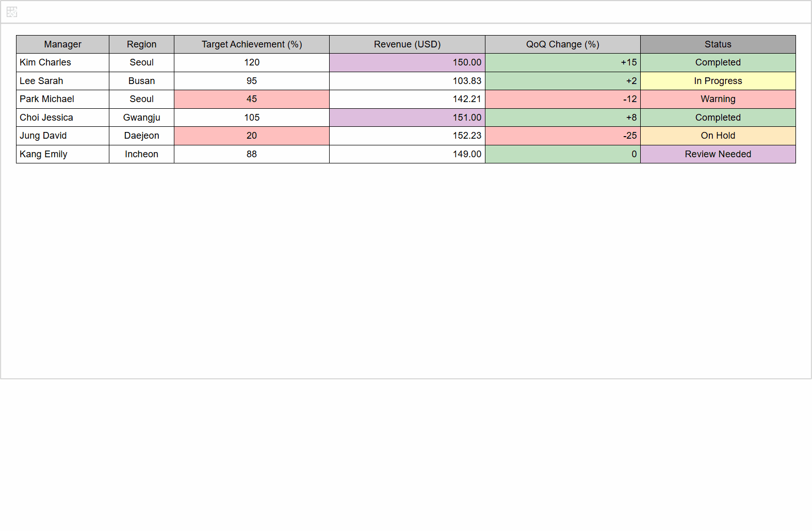Screen dimensions: 812x531
Task: Click Completed status for Kim Charles
Action: tap(718, 62)
